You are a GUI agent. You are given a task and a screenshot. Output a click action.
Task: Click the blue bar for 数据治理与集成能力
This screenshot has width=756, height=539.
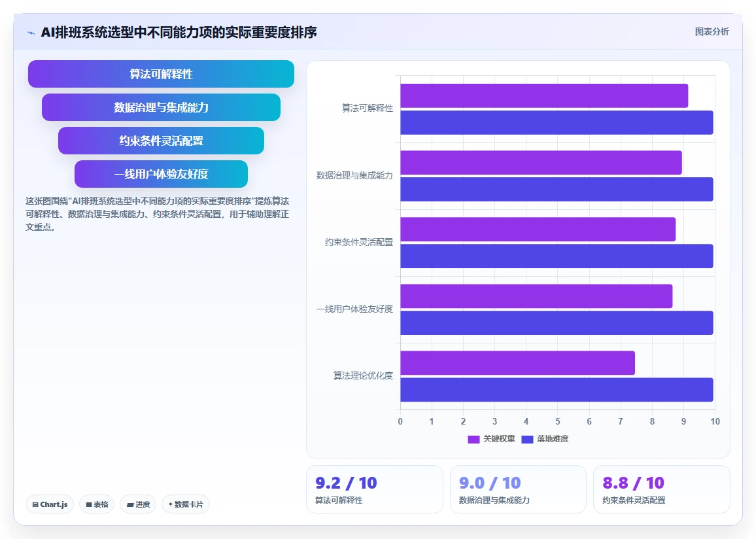557,189
